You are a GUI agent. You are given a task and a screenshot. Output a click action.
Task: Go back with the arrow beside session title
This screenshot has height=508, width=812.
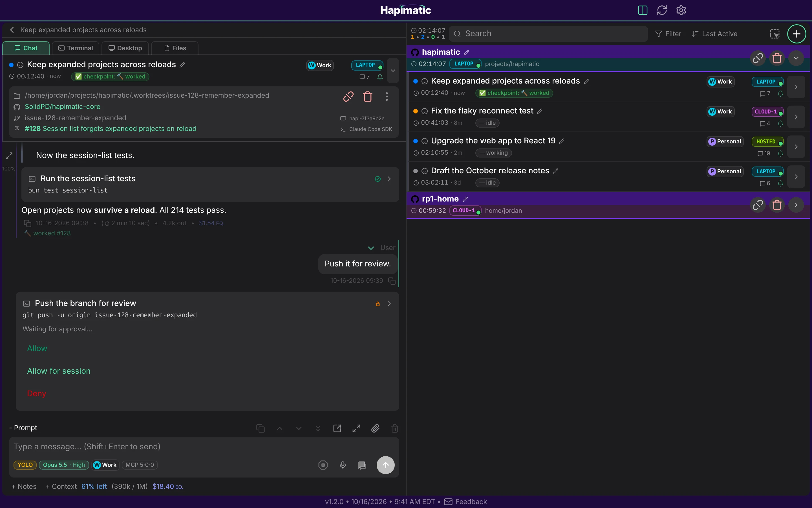(x=12, y=30)
